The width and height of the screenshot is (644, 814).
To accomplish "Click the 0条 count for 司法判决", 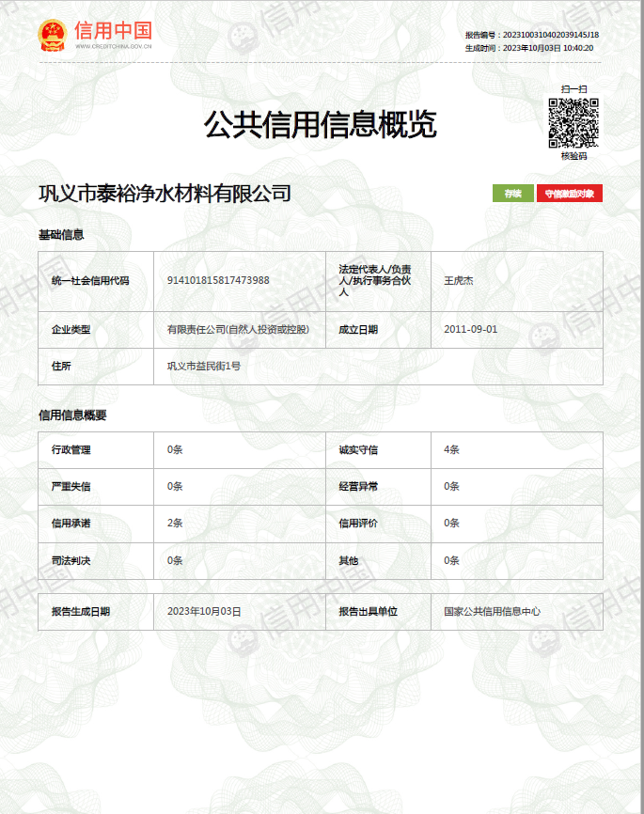I will pos(175,560).
